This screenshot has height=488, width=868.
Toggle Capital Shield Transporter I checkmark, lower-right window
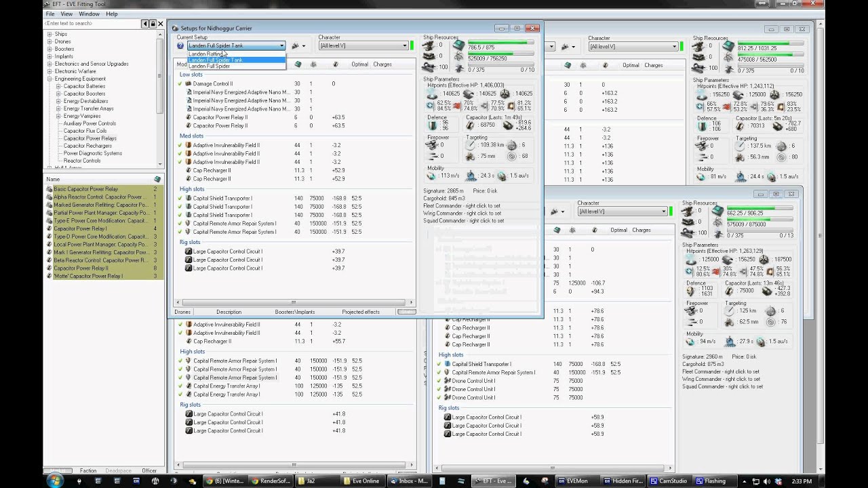pyautogui.click(x=439, y=364)
